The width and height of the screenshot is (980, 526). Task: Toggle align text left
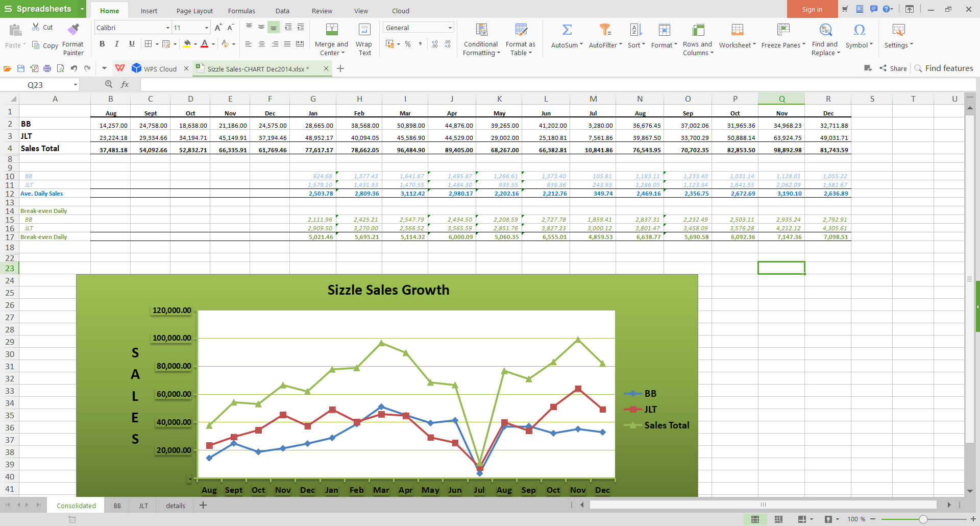point(249,44)
